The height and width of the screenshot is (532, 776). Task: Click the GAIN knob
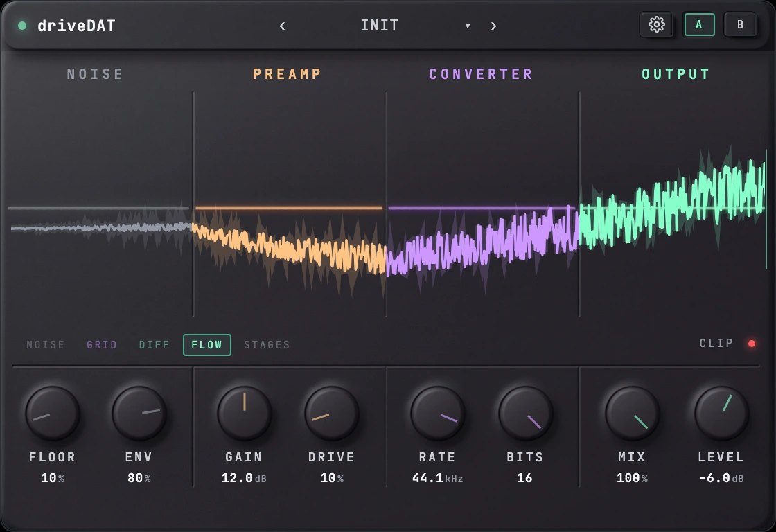point(245,413)
